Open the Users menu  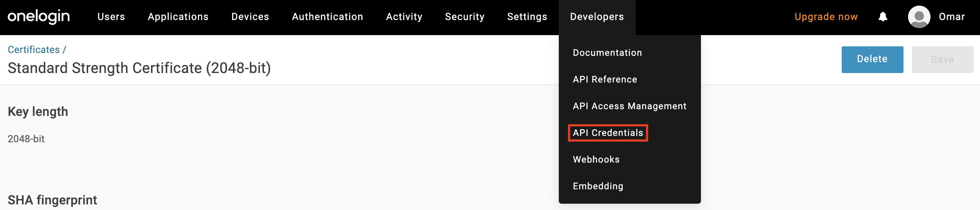click(111, 17)
